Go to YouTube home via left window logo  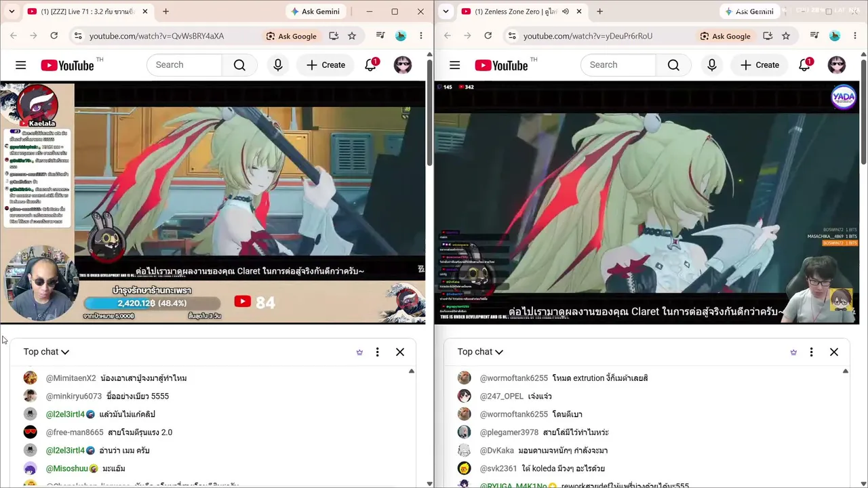tap(67, 65)
